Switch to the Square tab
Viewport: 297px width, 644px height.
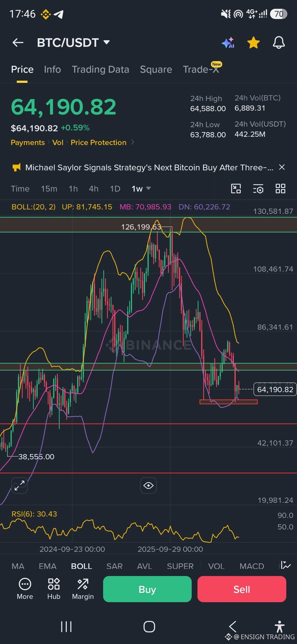coord(156,69)
